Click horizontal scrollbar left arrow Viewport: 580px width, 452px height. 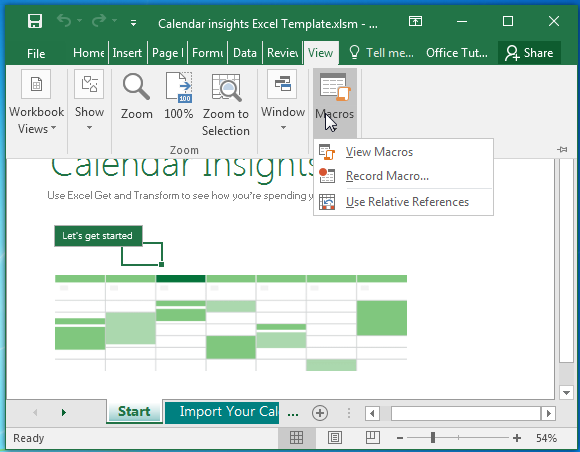pos(372,413)
